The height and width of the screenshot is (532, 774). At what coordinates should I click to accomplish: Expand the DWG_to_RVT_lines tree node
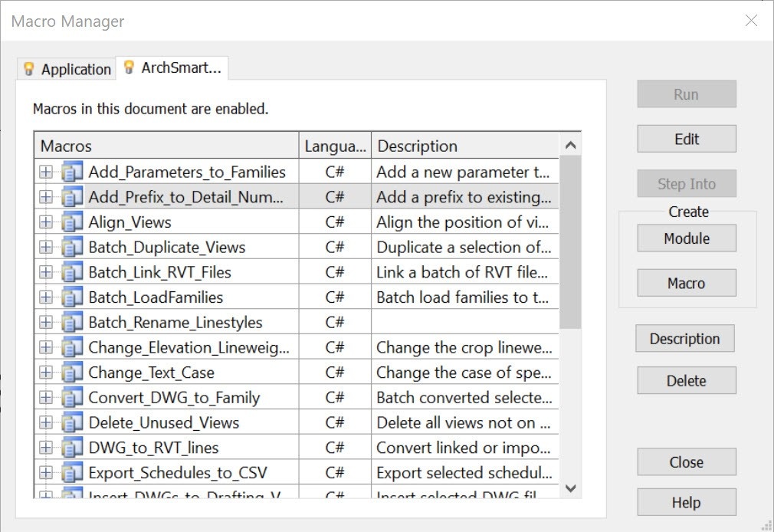(46, 448)
